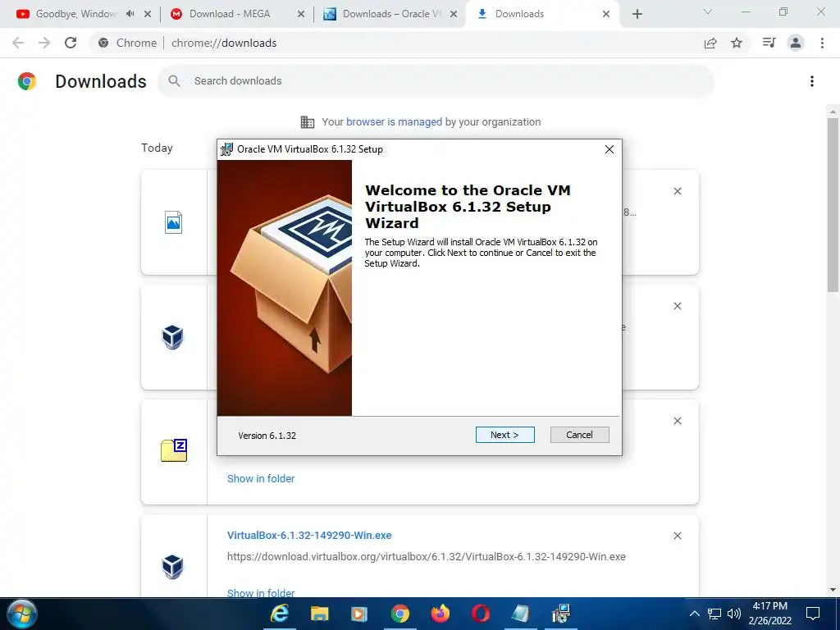Screen dimensions: 840x630
Task: Click Next in VirtualBox Setup wizard
Action: pos(504,435)
